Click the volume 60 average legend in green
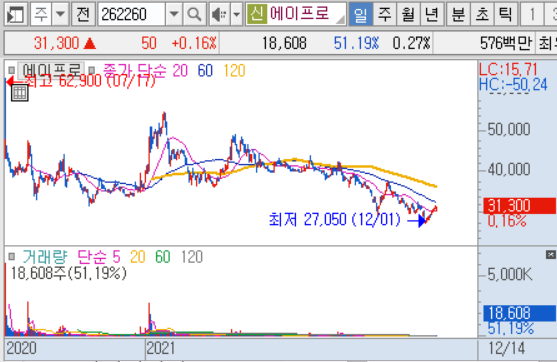557x362 pixels. click(x=163, y=257)
